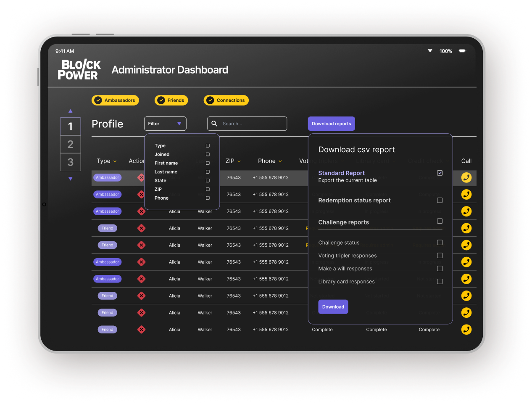Click the red remove icon in the last row
The width and height of the screenshot is (532, 404).
click(x=142, y=330)
